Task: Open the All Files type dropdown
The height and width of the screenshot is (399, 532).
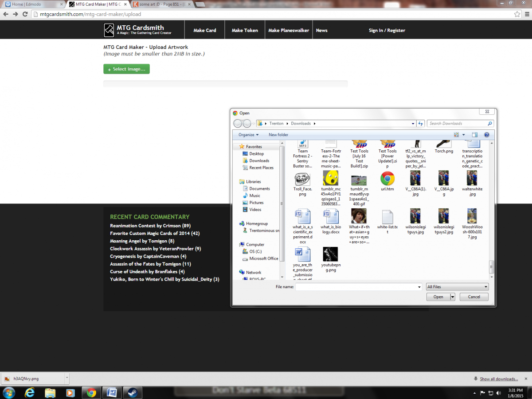Action: click(457, 287)
